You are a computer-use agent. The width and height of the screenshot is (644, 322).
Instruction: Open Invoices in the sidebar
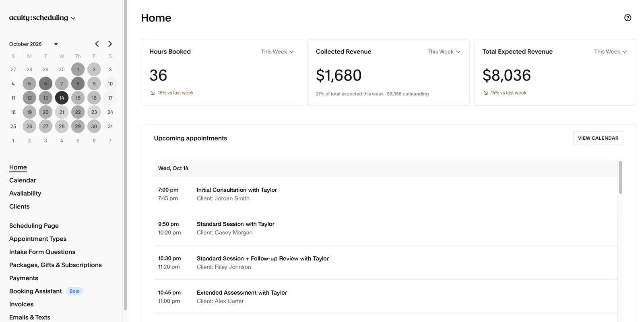pos(21,304)
